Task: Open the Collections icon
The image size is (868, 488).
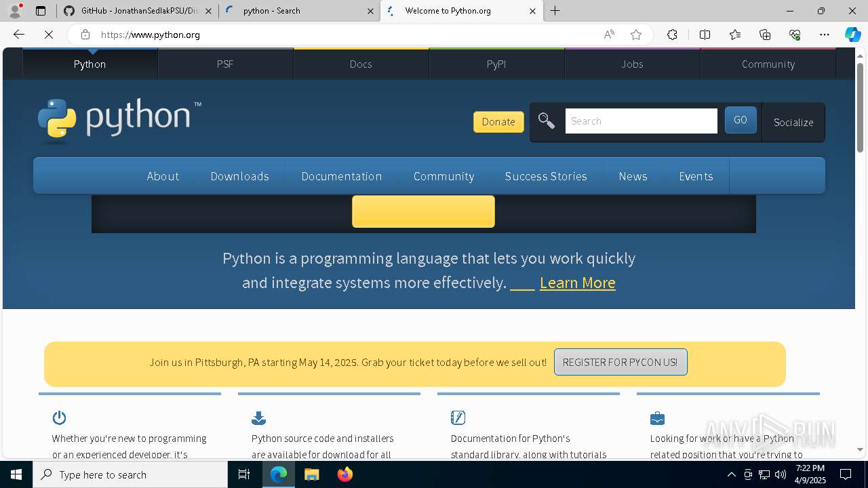Action: click(765, 35)
